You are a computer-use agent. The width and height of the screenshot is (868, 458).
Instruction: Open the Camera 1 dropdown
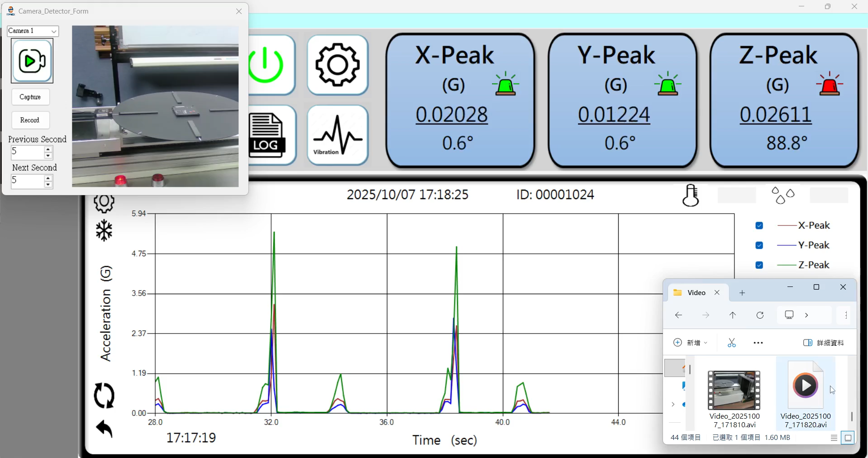tap(33, 31)
